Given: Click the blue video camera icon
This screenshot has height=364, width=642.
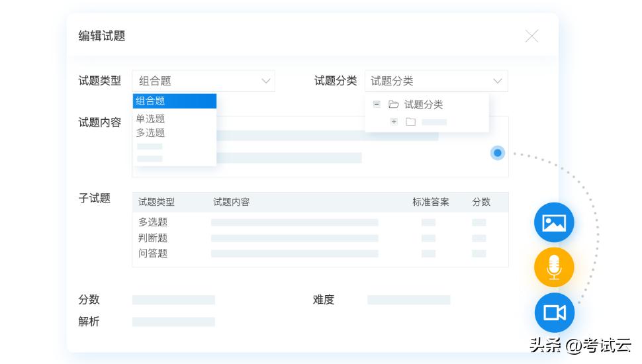Looking at the screenshot, I should 555,313.
